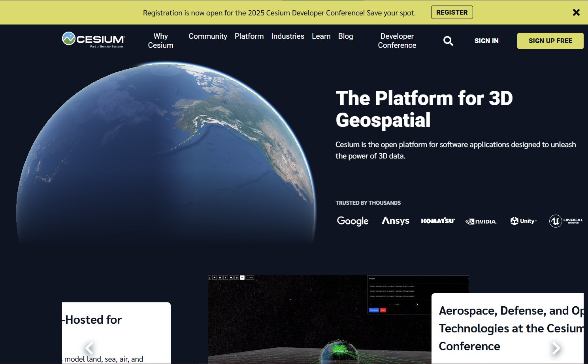This screenshot has width=588, height=364.
Task: Click the Unity logo
Action: (523, 221)
